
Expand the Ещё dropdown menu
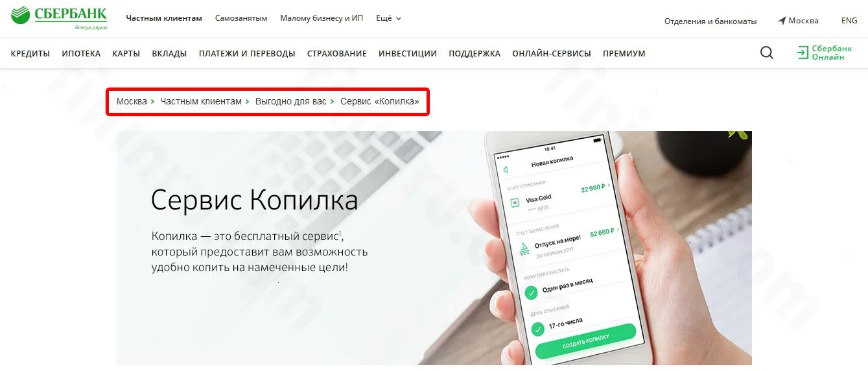pyautogui.click(x=389, y=18)
